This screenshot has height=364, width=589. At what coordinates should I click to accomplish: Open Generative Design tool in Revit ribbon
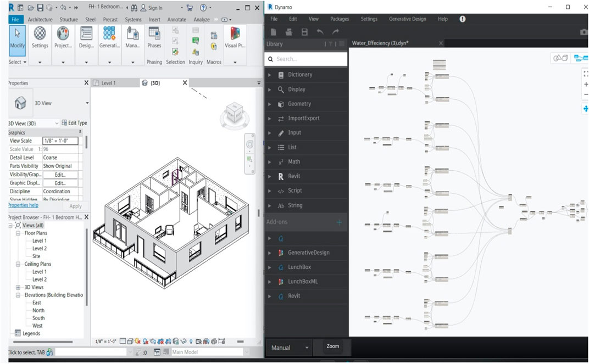[109, 38]
